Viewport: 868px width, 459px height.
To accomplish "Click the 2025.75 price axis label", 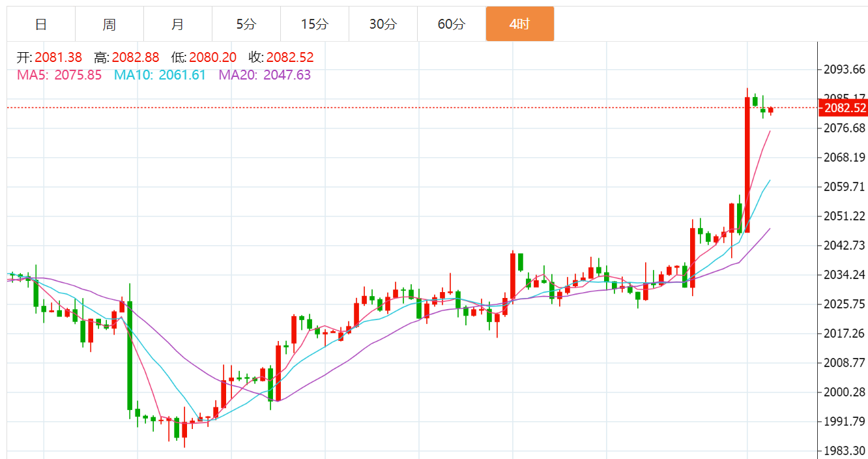I will [x=845, y=304].
